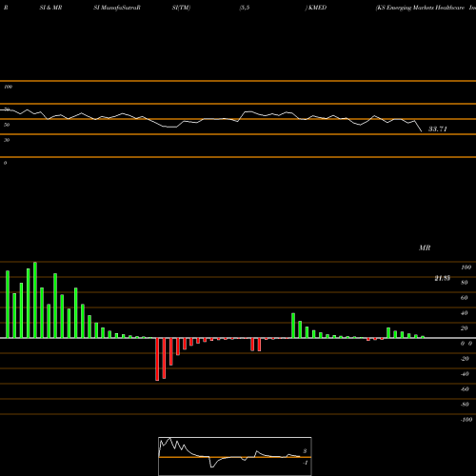Click the -1 label in the mini chart

[x=305, y=463]
